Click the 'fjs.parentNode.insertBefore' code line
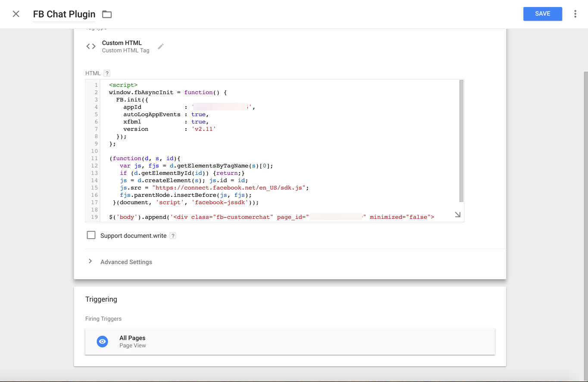Image resolution: width=588 pixels, height=382 pixels. pyautogui.click(x=186, y=195)
